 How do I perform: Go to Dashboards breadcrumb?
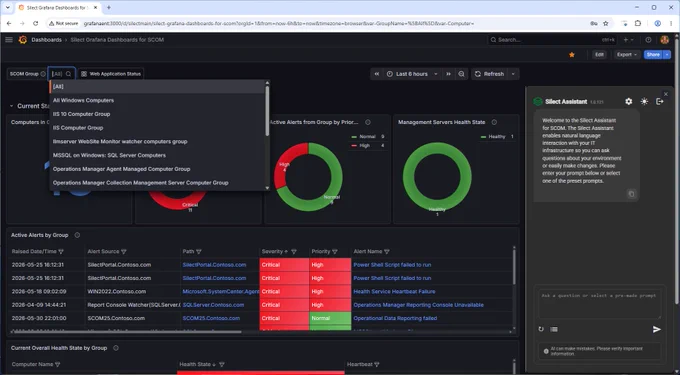pos(46,40)
